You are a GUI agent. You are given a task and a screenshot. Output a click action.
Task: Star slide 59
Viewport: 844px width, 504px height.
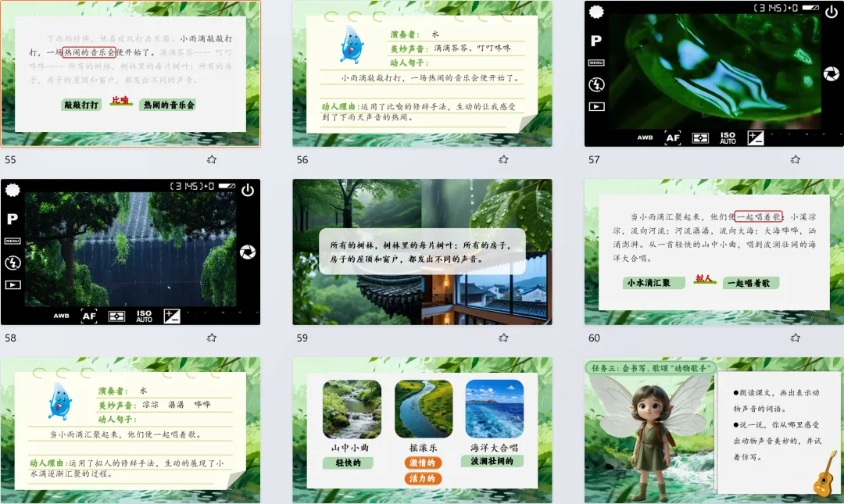[x=503, y=338]
